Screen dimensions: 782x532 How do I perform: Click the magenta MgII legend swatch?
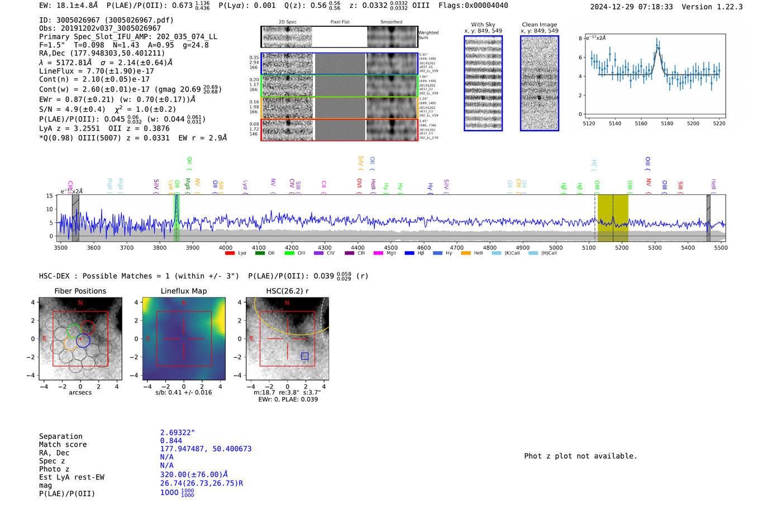(x=379, y=253)
